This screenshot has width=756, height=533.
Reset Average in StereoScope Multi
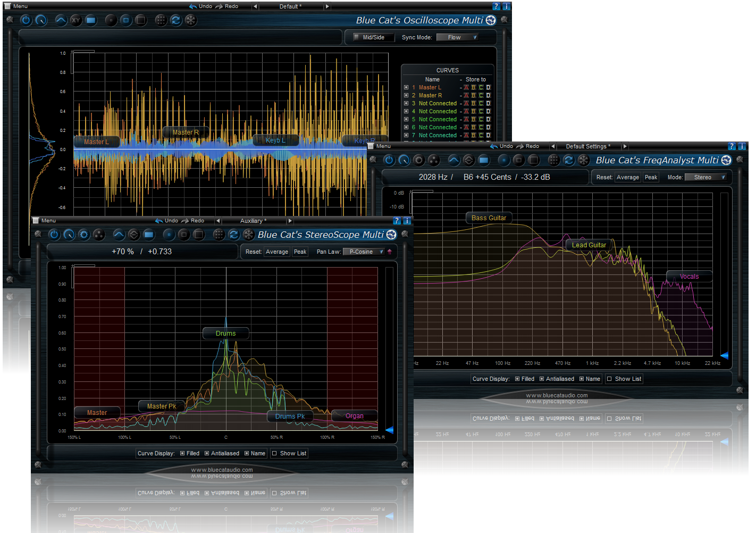(277, 252)
